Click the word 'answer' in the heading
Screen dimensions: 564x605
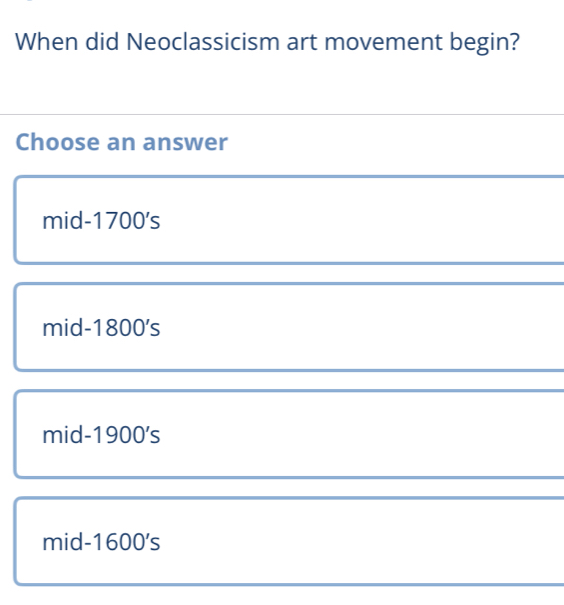pos(185,143)
